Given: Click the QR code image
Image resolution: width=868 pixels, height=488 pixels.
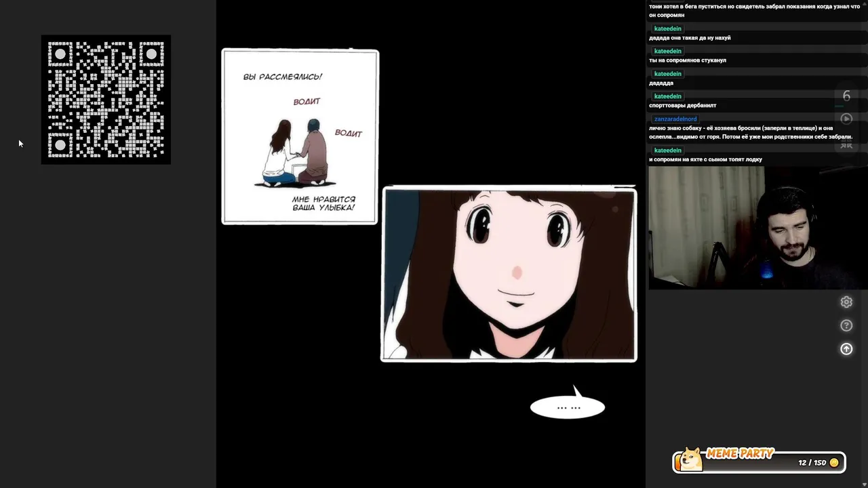Looking at the screenshot, I should (106, 100).
